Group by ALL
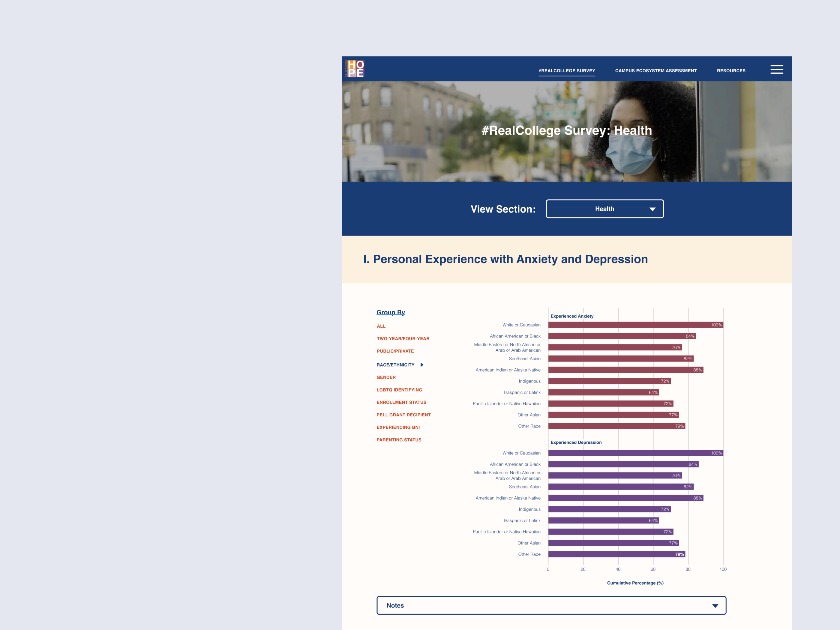 [381, 326]
